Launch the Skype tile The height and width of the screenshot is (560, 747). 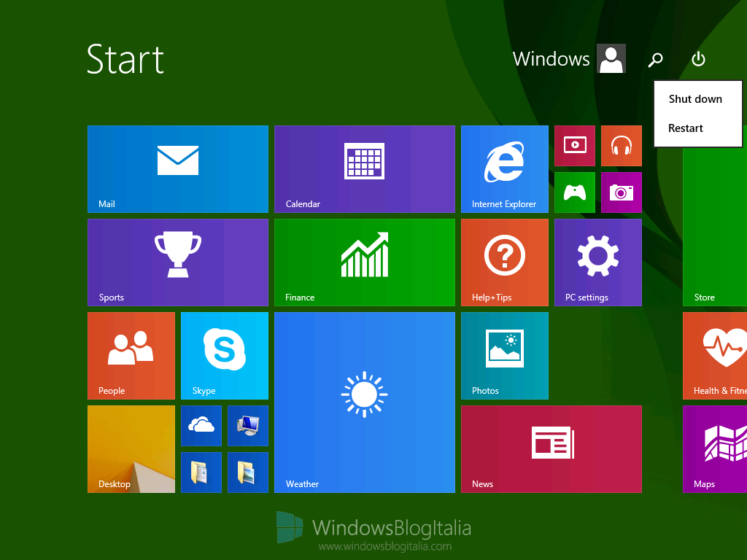(225, 356)
